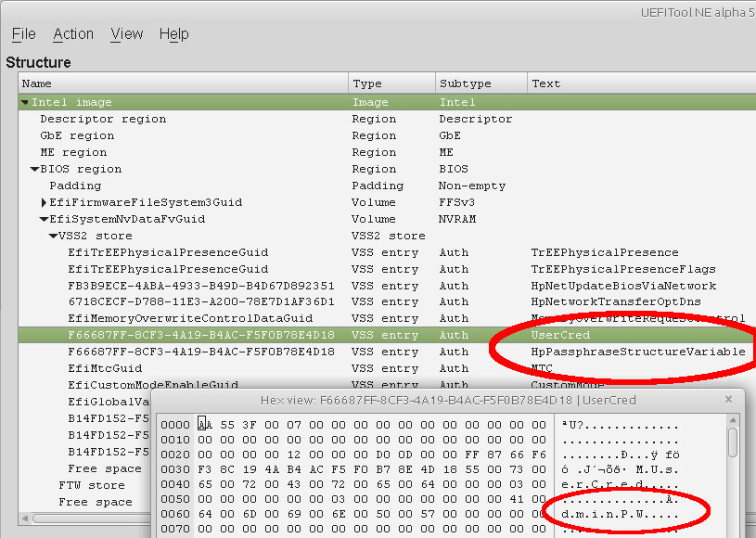Viewport: 756px width, 538px height.
Task: Select the EfiMtcGuid entry
Action: click(105, 369)
